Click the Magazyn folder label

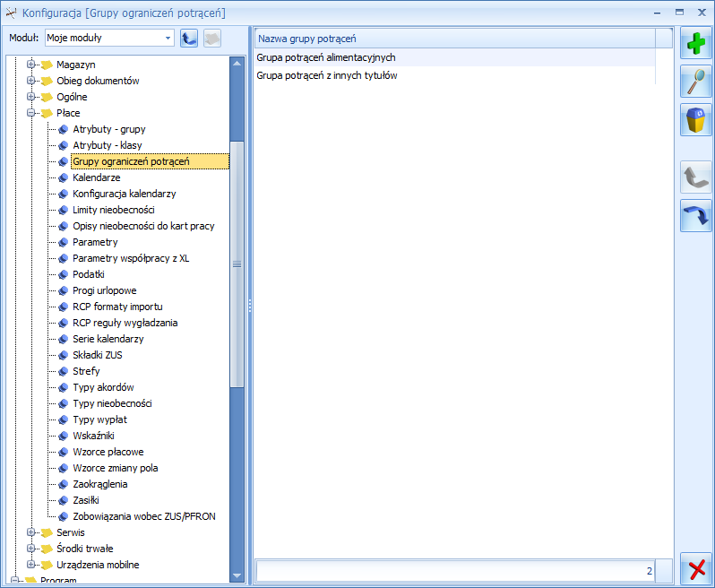click(x=75, y=65)
